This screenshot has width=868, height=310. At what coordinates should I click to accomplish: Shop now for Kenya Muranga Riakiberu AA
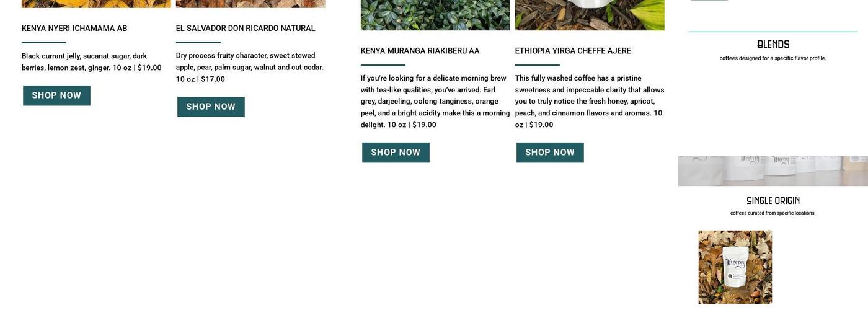tap(396, 153)
